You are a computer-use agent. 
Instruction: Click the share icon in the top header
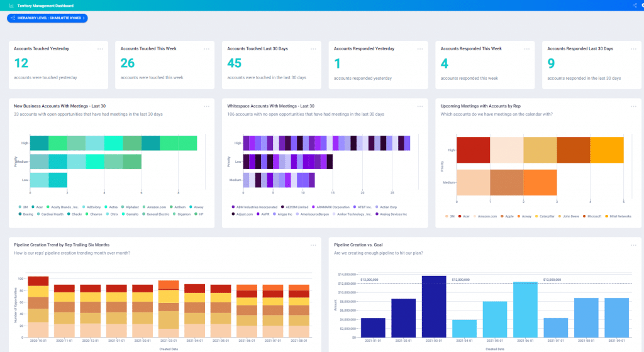click(635, 5)
